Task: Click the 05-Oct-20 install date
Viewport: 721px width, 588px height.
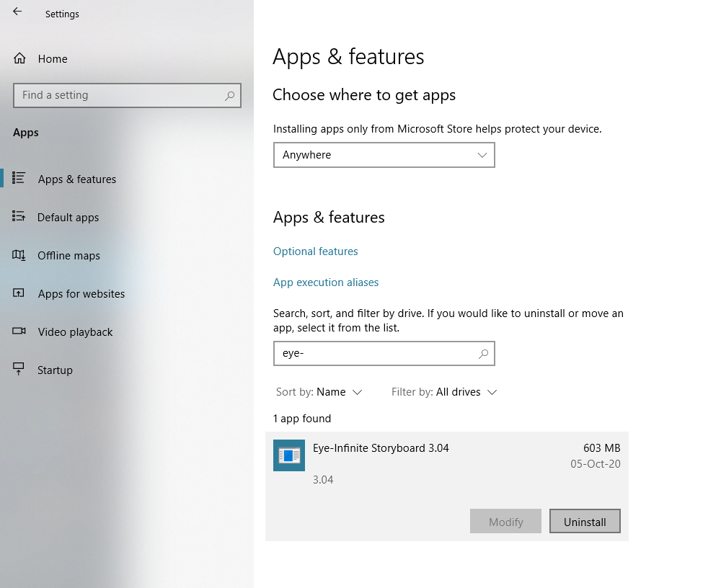Action: (596, 464)
